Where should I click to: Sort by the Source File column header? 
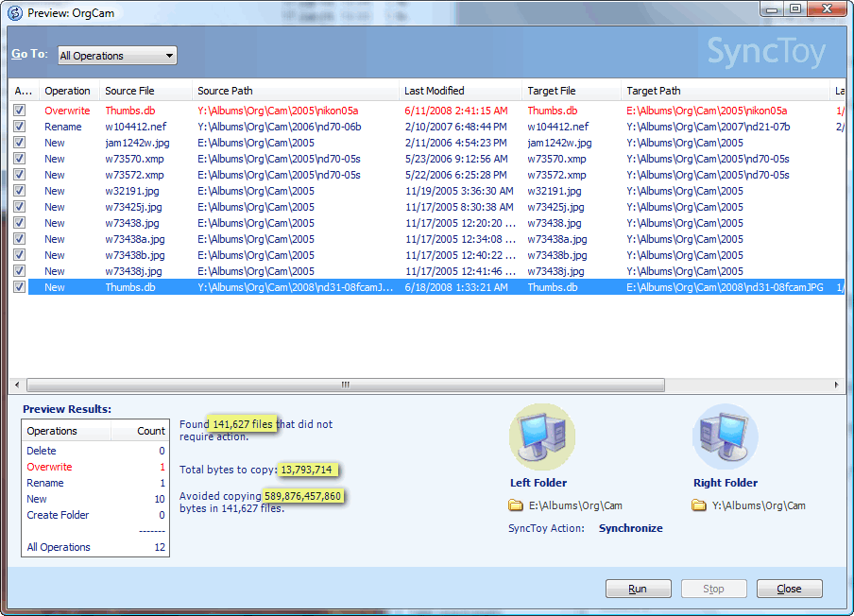click(x=145, y=91)
